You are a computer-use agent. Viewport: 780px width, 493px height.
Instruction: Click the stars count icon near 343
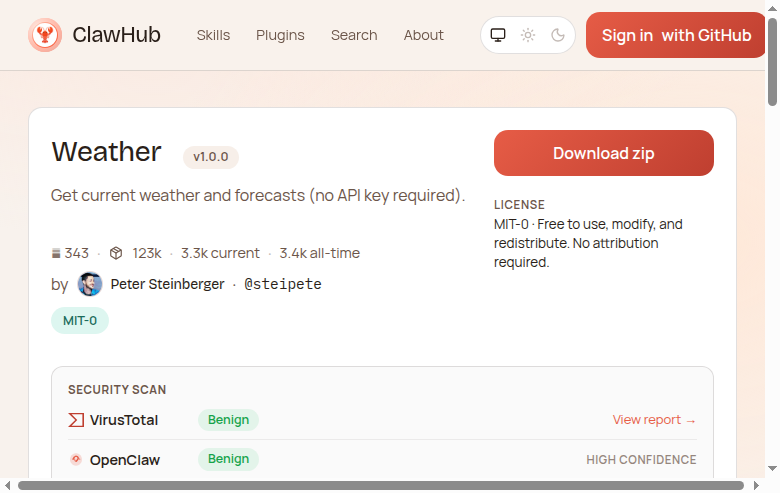tap(56, 253)
